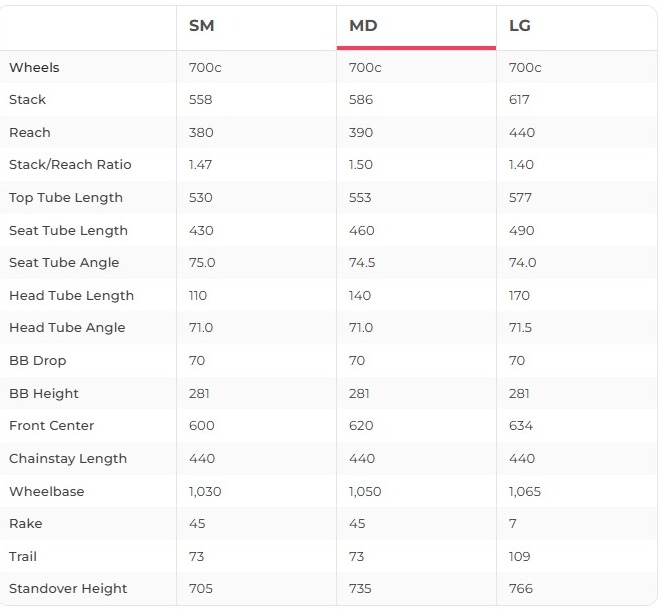Select the LG Trail value 109
The width and height of the screenshot is (669, 610).
[x=520, y=557]
